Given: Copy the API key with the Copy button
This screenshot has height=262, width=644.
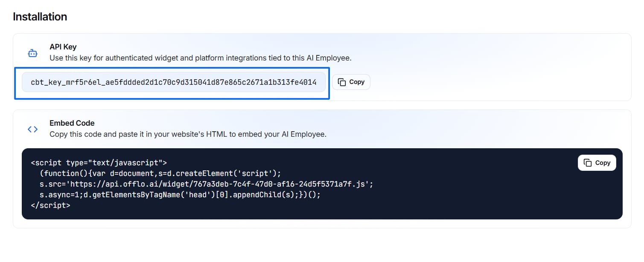Looking at the screenshot, I should tap(351, 82).
